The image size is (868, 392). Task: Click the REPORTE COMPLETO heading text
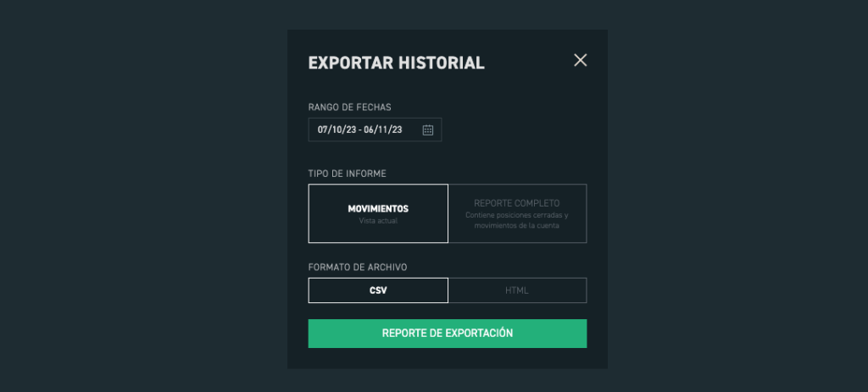[517, 203]
